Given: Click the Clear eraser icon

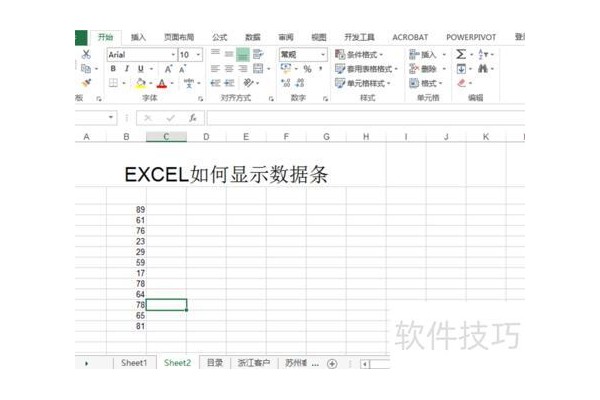Looking at the screenshot, I should click(x=462, y=83).
